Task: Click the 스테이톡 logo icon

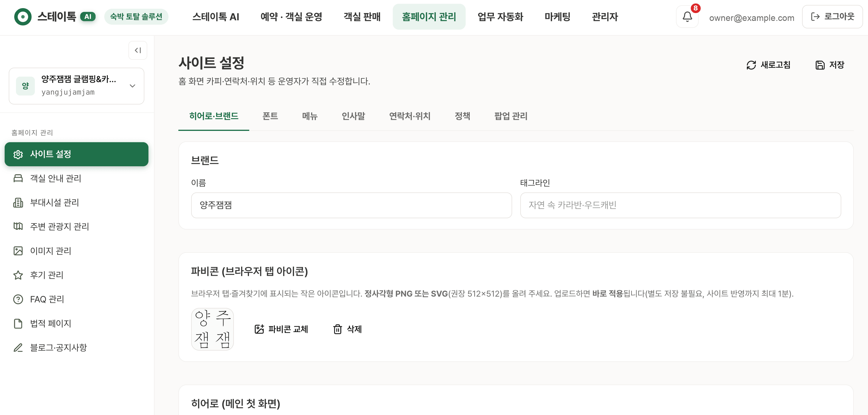Action: click(x=23, y=17)
